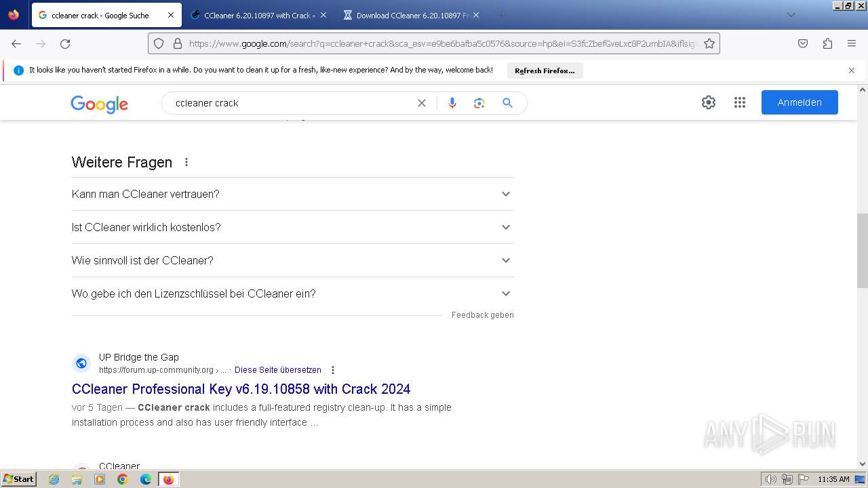Expand 'Ist CCleaner wirklich kostenlos?' question

point(292,227)
